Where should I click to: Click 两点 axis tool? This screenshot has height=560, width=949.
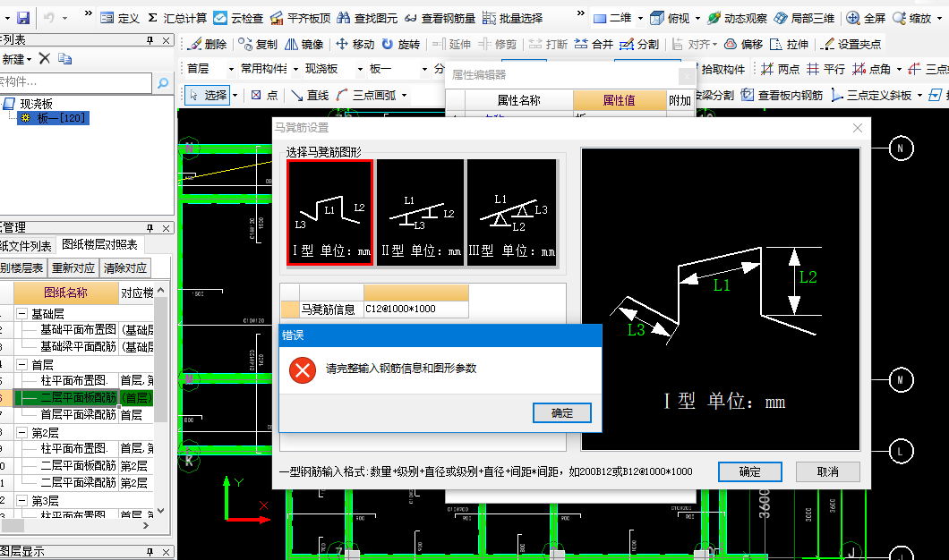(x=780, y=70)
